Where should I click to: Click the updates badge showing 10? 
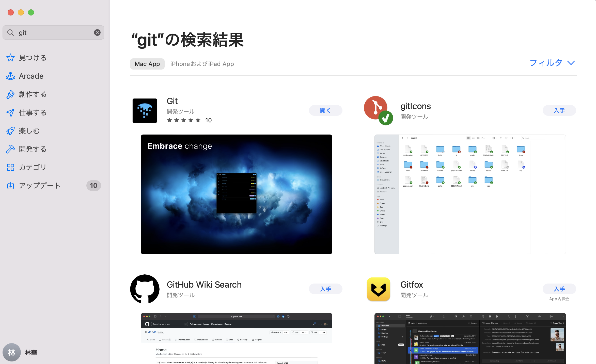[93, 186]
